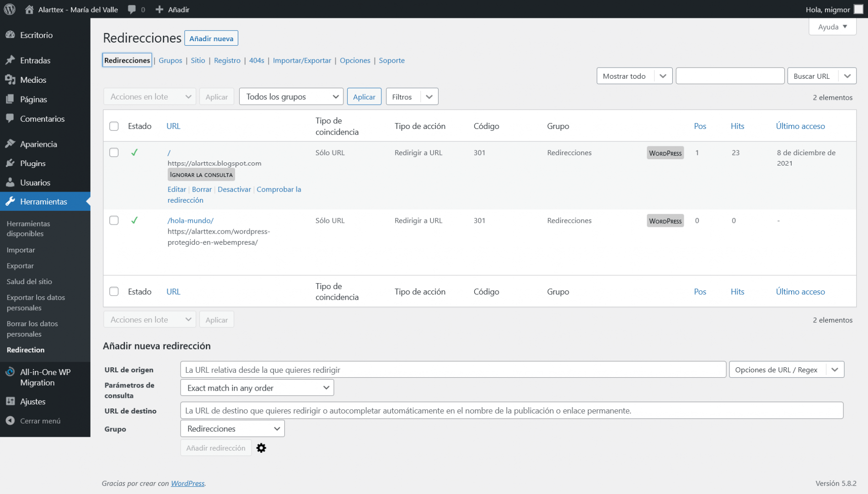
Task: Open Salud del sitio submenu item
Action: click(x=29, y=281)
